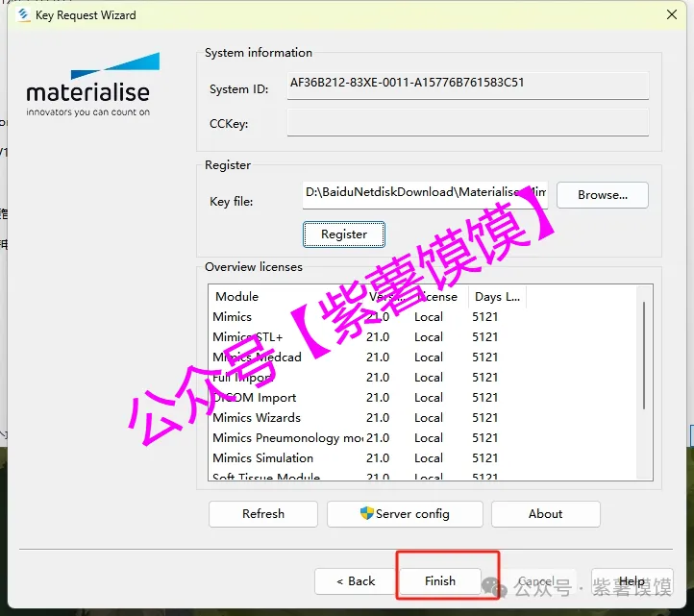Select the Mimics Simulation row in list
The image size is (694, 616).
tap(262, 458)
